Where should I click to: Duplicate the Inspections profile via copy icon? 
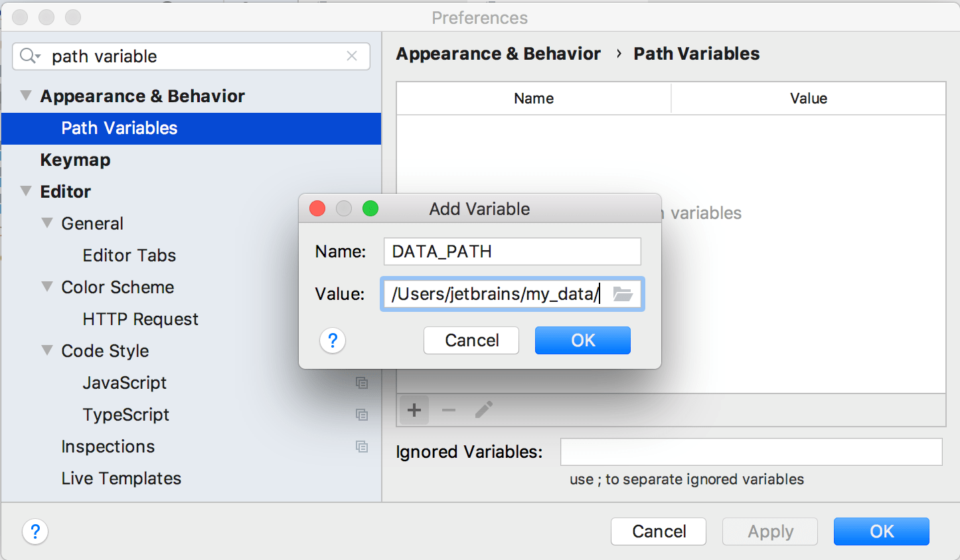coord(362,447)
